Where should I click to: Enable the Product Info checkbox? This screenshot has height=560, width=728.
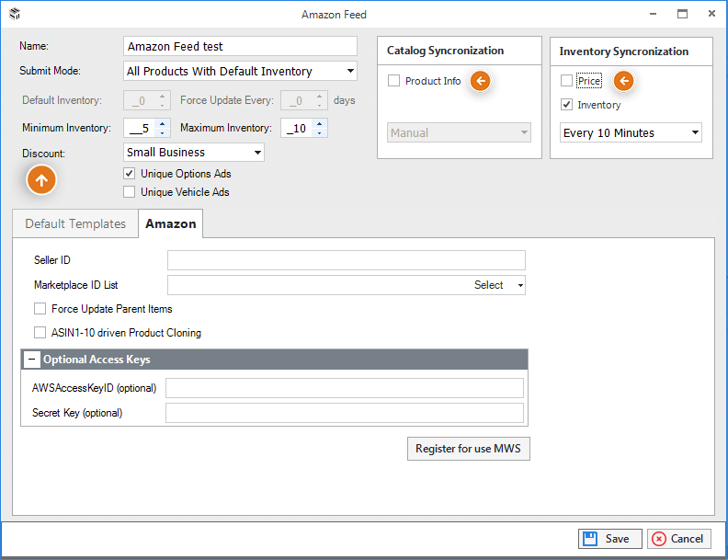[x=393, y=81]
